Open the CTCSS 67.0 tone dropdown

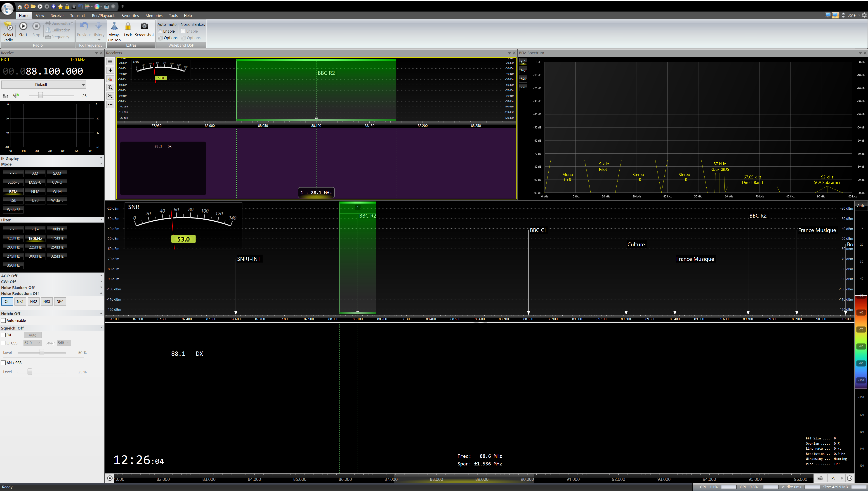(x=32, y=343)
